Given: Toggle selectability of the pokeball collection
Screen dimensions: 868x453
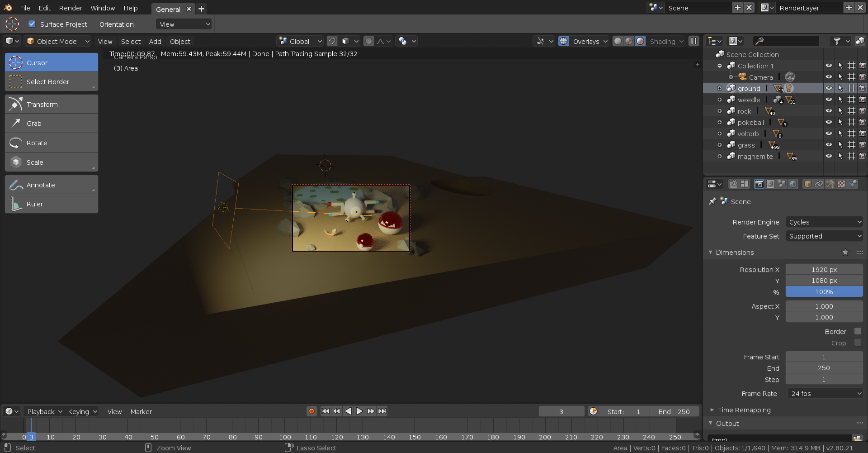Looking at the screenshot, I should coord(840,122).
